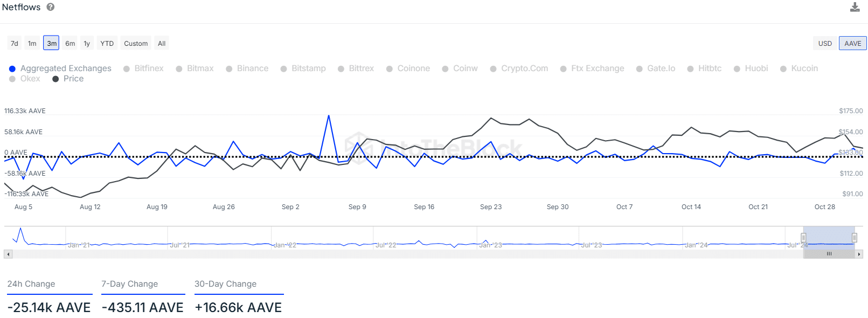This screenshot has height=318, width=868.
Task: Click the scrollbar left arrow
Action: (x=8, y=254)
